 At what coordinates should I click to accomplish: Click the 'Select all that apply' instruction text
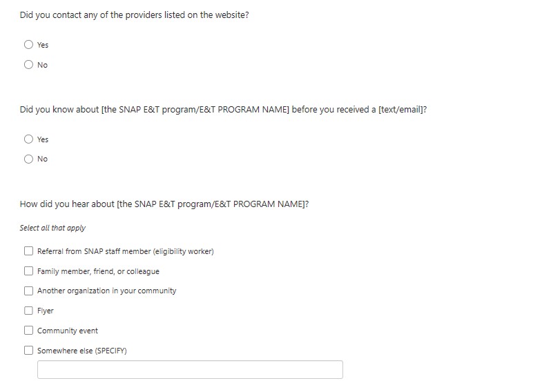(x=52, y=228)
